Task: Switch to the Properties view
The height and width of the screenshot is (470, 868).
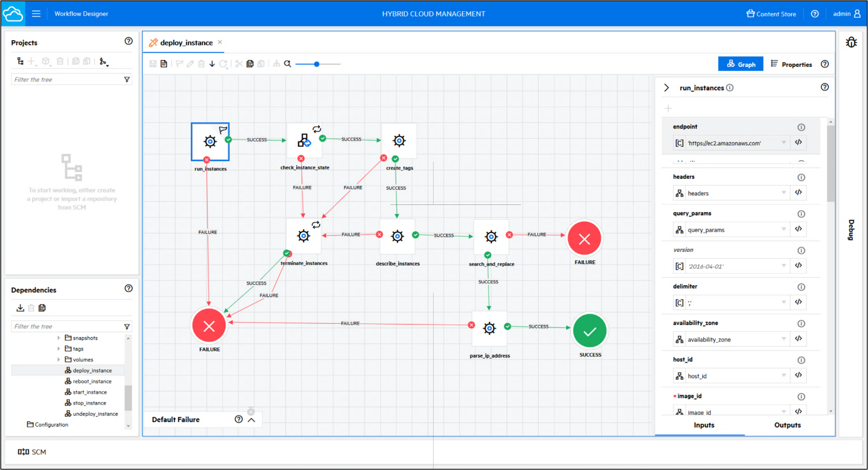Action: (791, 64)
